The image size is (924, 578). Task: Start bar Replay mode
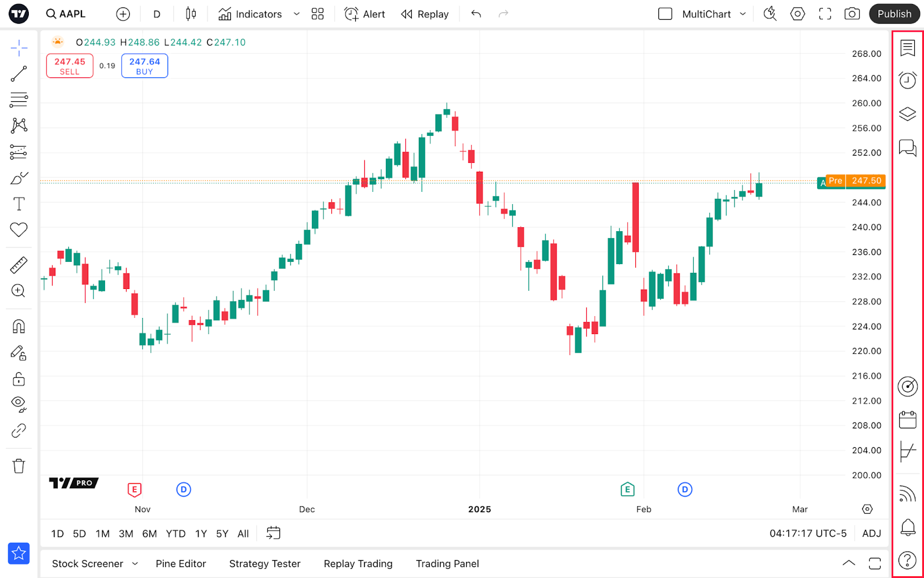pos(425,14)
